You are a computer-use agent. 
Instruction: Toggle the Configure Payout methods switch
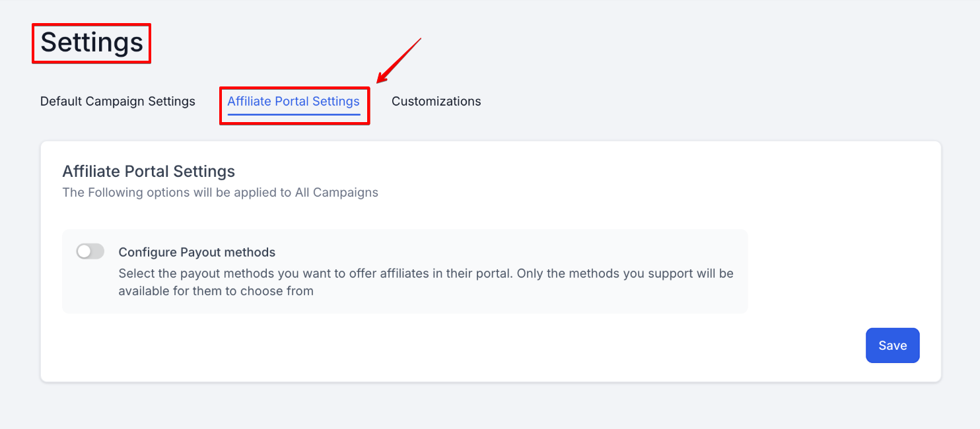90,251
